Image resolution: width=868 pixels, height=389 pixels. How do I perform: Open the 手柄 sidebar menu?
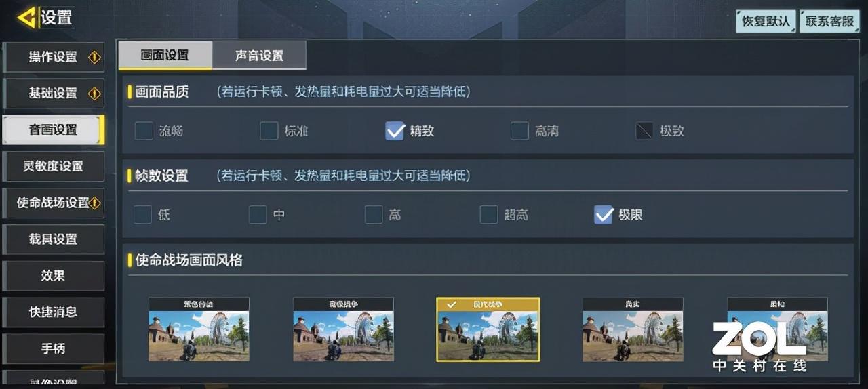54,349
